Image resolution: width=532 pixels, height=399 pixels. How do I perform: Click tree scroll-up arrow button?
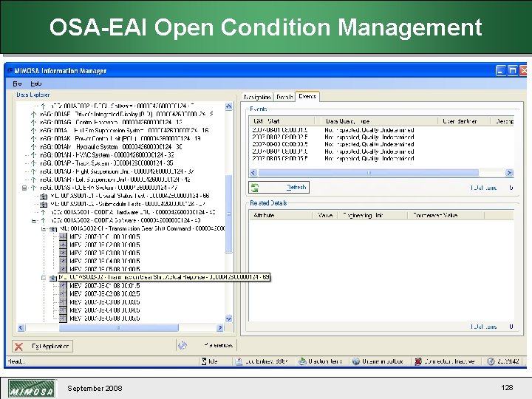(x=228, y=106)
